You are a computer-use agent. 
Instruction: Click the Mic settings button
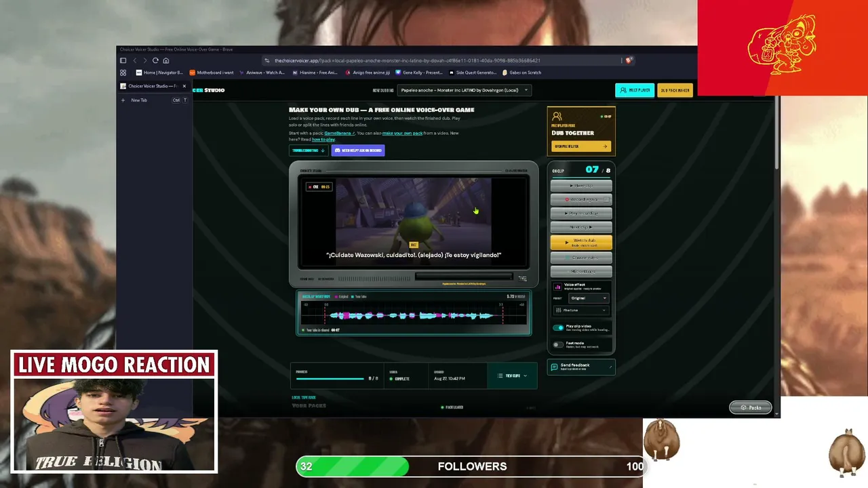pyautogui.click(x=581, y=271)
